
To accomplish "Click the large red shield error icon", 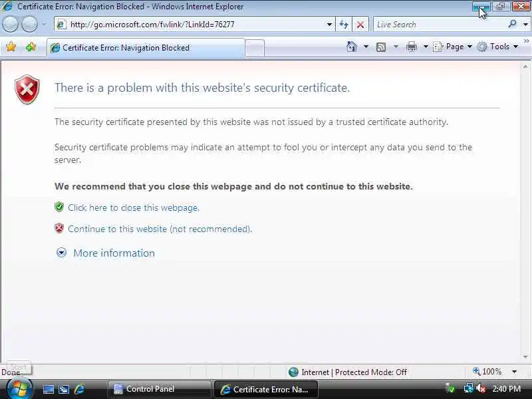I will pos(27,89).
